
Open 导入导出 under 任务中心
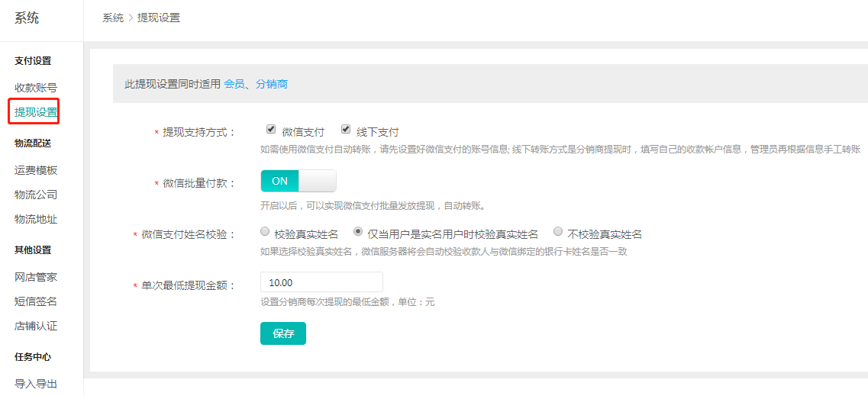pyautogui.click(x=36, y=384)
